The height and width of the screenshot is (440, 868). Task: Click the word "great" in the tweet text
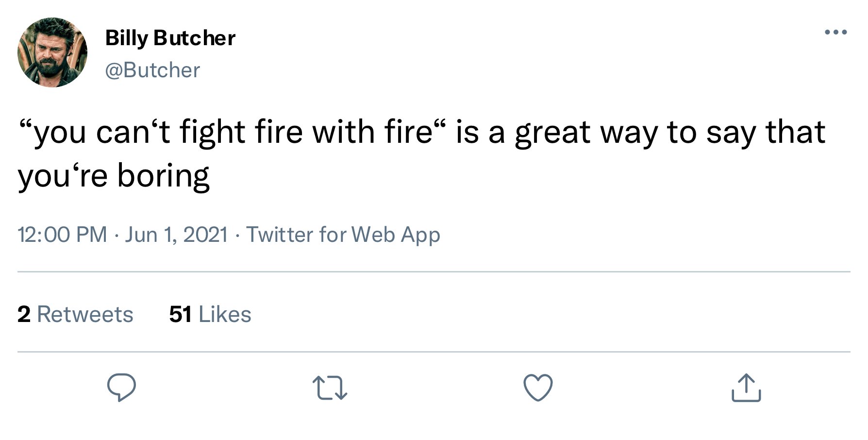[553, 133]
